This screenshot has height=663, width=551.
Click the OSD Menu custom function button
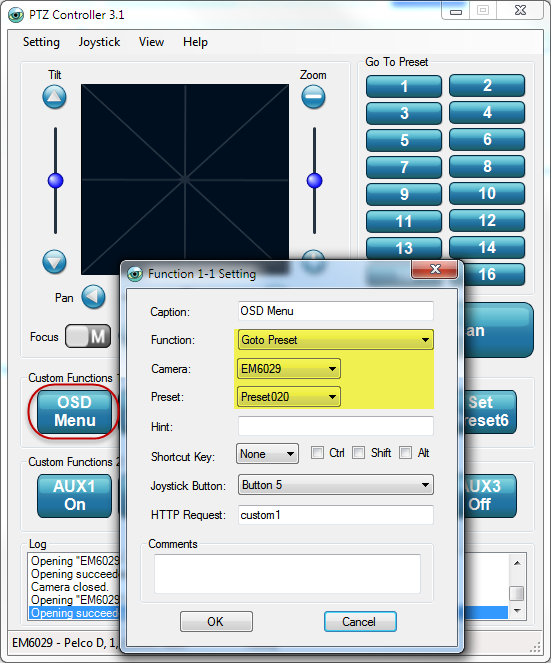(74, 411)
